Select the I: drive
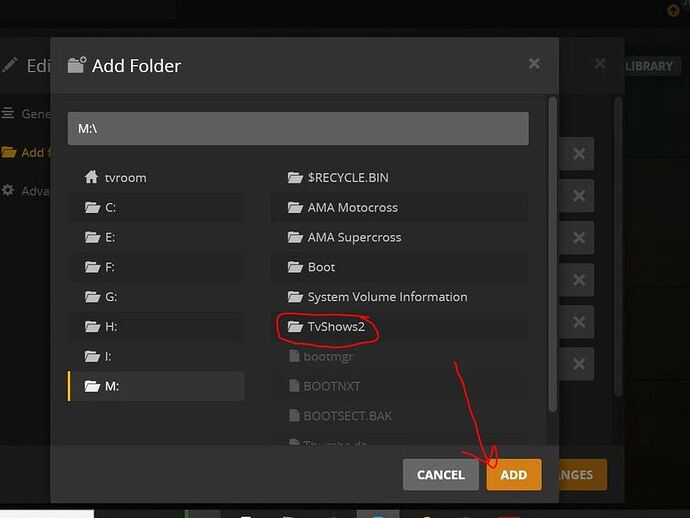The height and width of the screenshot is (518, 690). pos(156,356)
